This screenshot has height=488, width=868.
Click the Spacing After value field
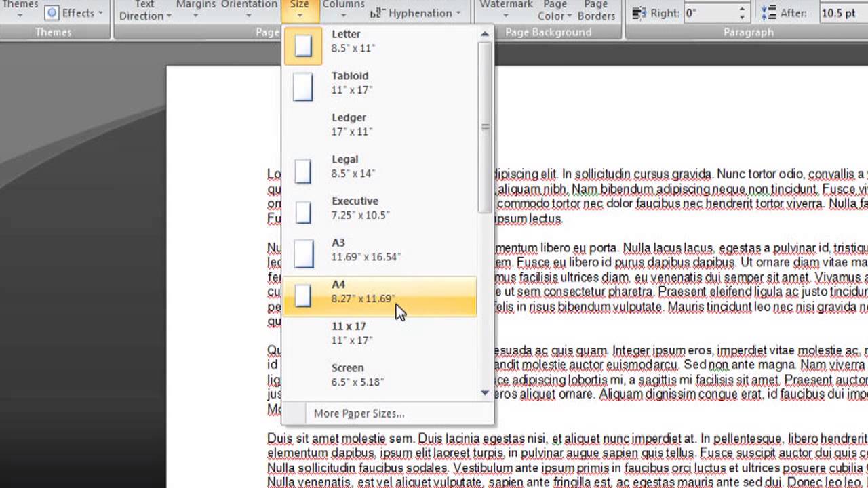click(x=843, y=13)
